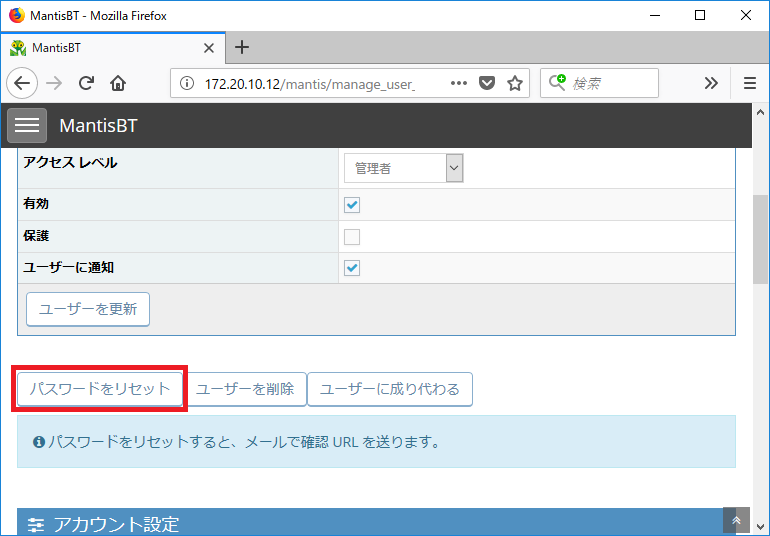Reload the page with the refresh icon
Viewport: 770px width, 536px height.
coord(86,83)
